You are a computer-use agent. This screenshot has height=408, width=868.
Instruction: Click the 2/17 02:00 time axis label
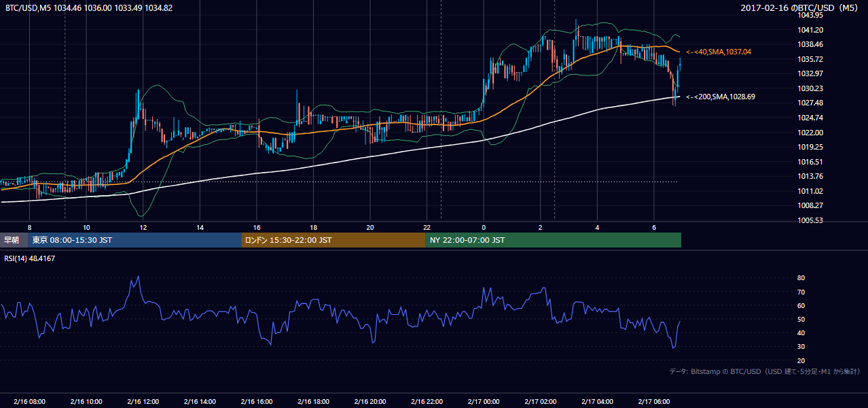541,402
